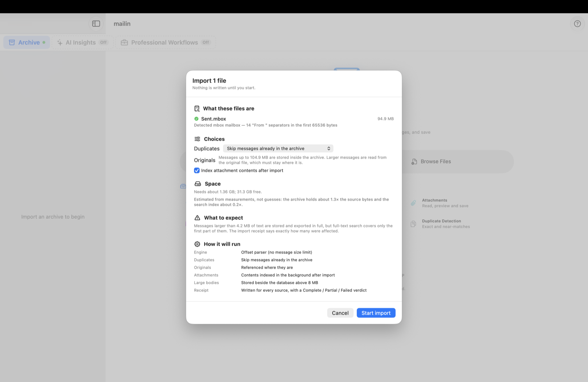Click the document icon beside What these files are
Screen dimensions: 588x382
point(197,109)
